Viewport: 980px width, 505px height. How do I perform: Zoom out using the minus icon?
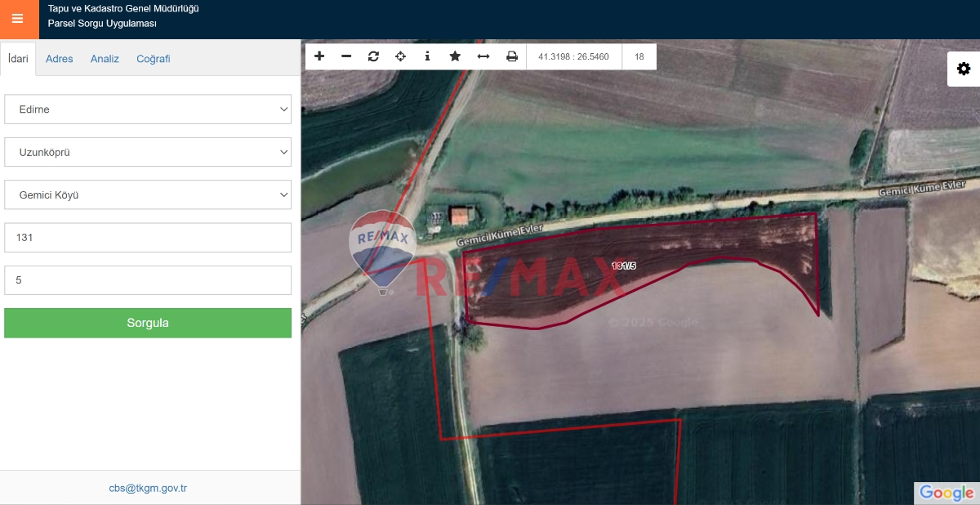pyautogui.click(x=346, y=56)
